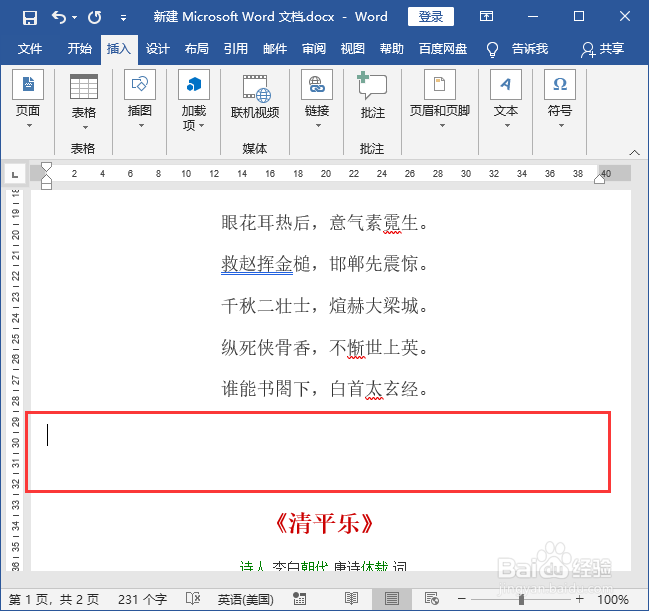Switch to the 审阅 tab

click(x=314, y=49)
